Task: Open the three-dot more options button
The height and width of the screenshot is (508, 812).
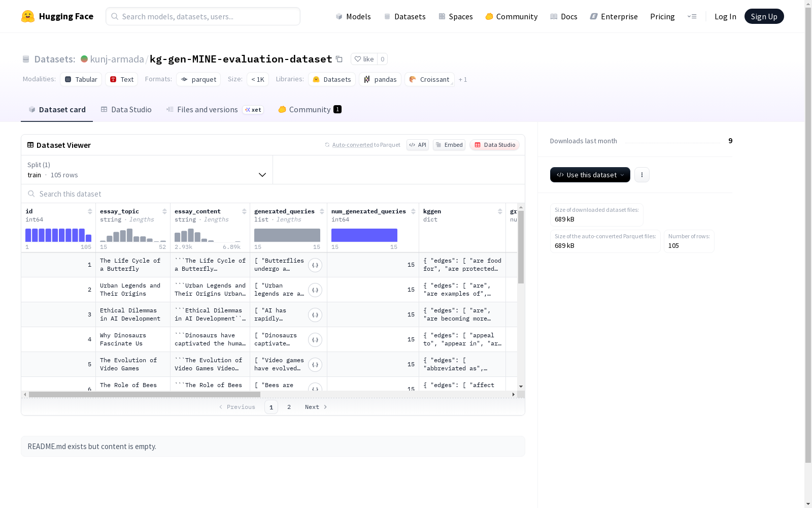Action: coord(642,175)
